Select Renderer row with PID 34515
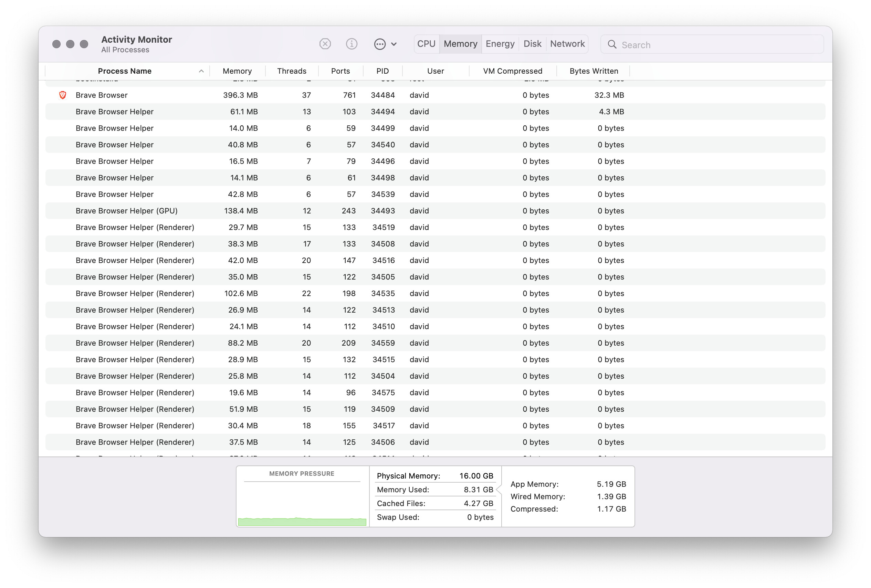 435,359
